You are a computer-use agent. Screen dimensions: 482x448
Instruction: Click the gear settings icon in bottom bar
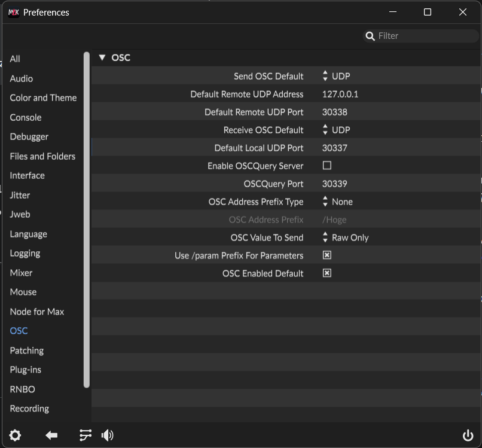(15, 435)
